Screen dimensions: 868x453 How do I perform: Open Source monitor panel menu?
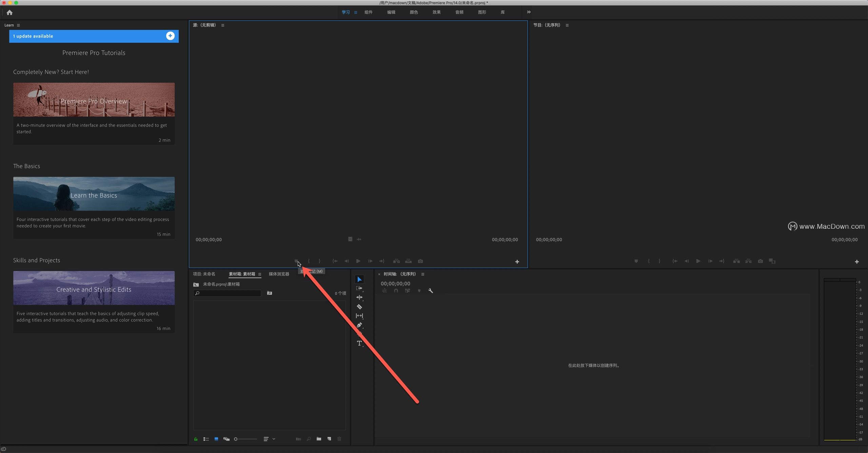point(223,25)
